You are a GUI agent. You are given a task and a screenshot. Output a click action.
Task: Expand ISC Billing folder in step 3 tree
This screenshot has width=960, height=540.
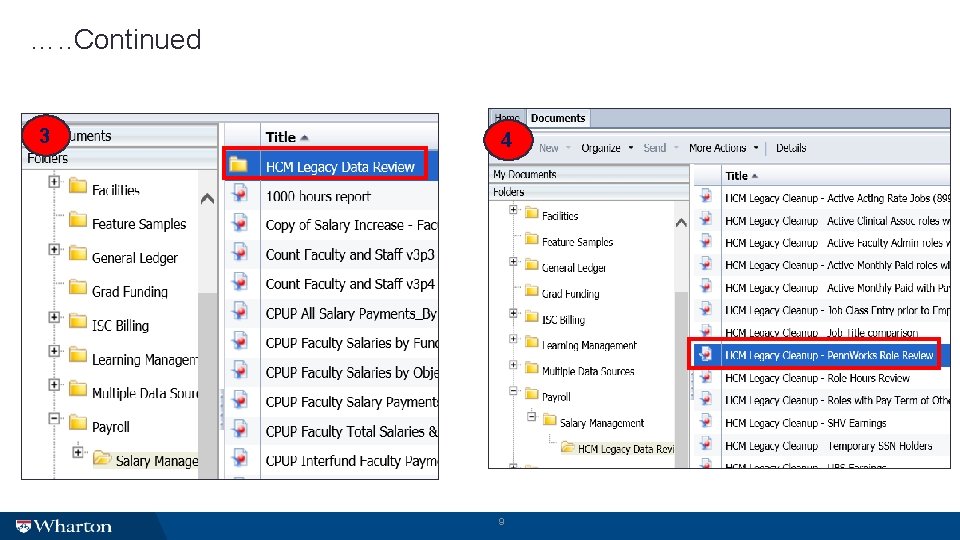point(54,317)
